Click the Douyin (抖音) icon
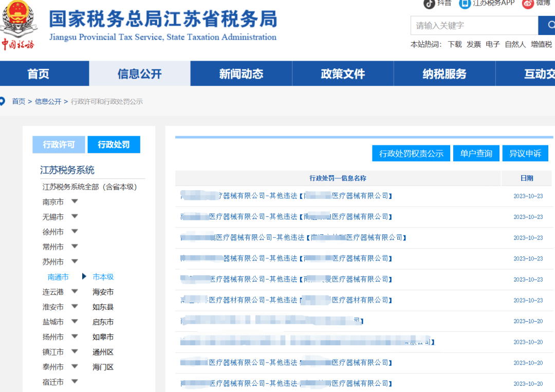 point(429,4)
